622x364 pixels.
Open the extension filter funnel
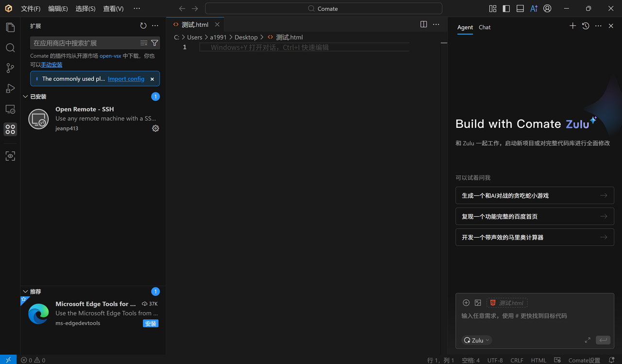click(x=155, y=43)
